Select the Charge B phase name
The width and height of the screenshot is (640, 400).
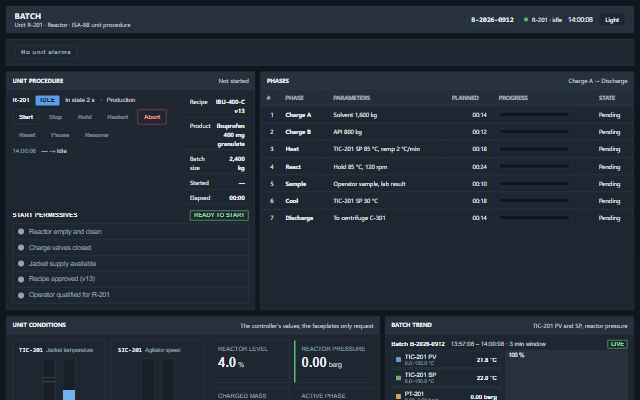298,132
